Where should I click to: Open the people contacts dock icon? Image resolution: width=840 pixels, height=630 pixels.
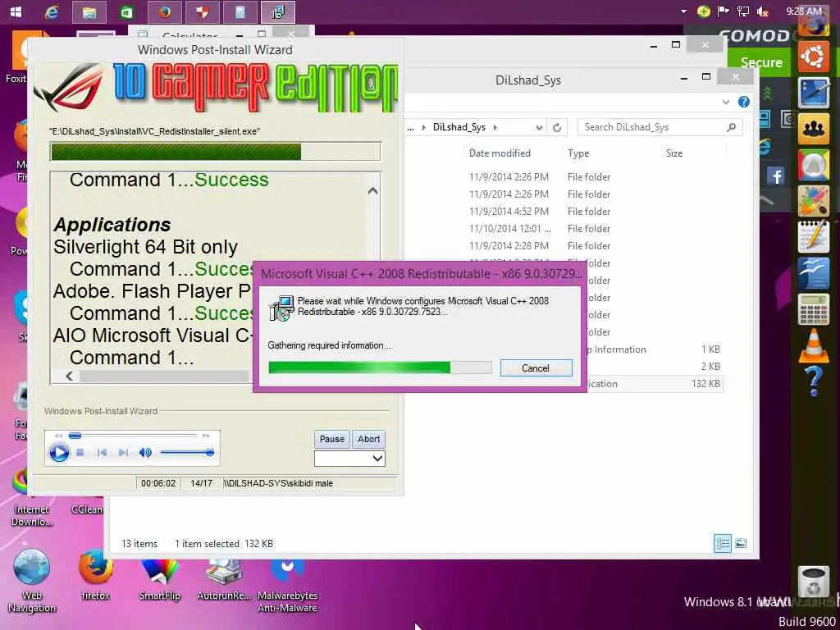[x=813, y=129]
